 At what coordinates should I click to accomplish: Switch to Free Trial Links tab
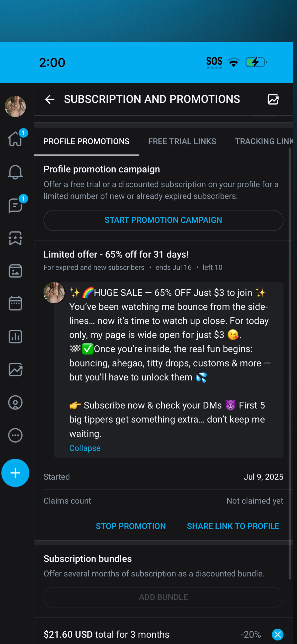[x=182, y=141]
